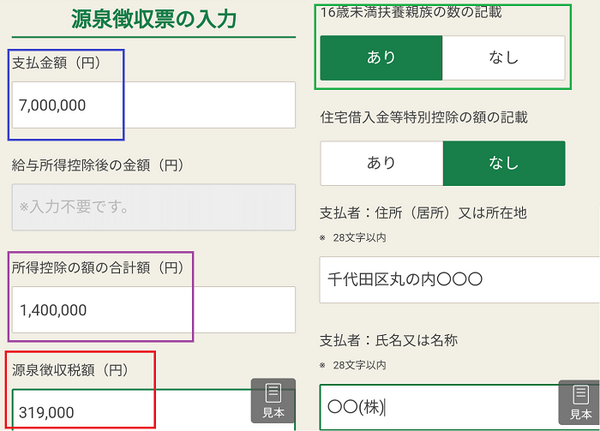Click the address field with 千代田区丸の内〇〇〇
Viewport: 600px width, 431px height.
tap(460, 280)
